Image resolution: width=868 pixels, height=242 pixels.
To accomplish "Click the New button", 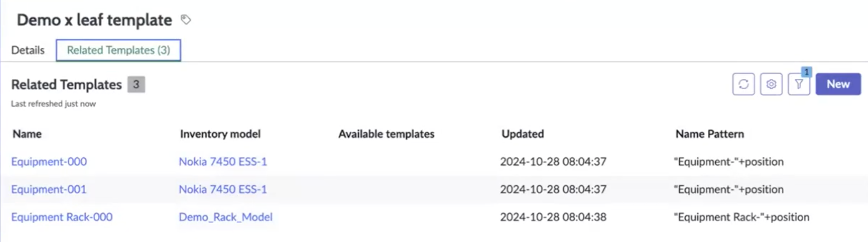I will pyautogui.click(x=838, y=84).
